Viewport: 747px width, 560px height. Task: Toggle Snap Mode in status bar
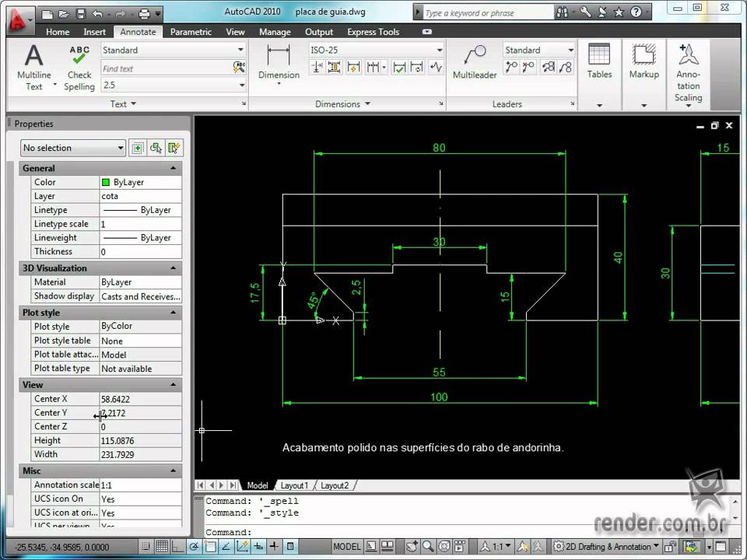(x=146, y=546)
